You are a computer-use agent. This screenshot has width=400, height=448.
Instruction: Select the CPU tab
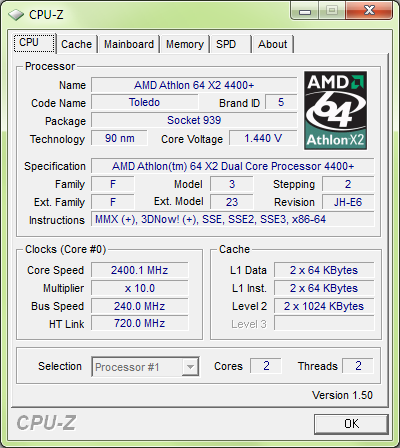34,43
